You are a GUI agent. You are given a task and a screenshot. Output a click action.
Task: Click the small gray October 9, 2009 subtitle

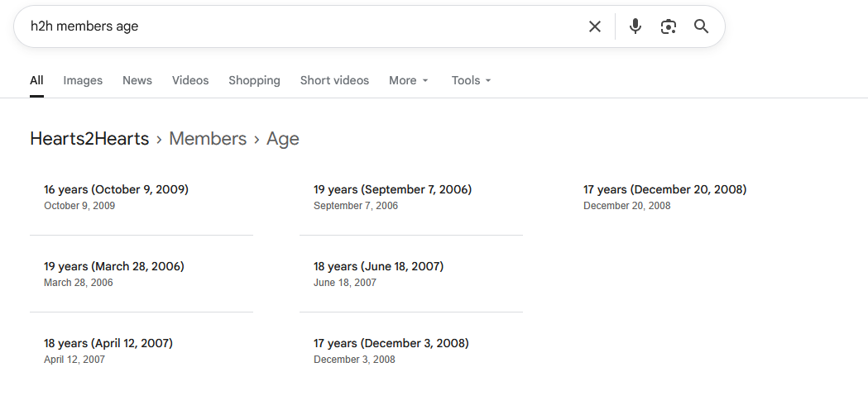point(79,206)
